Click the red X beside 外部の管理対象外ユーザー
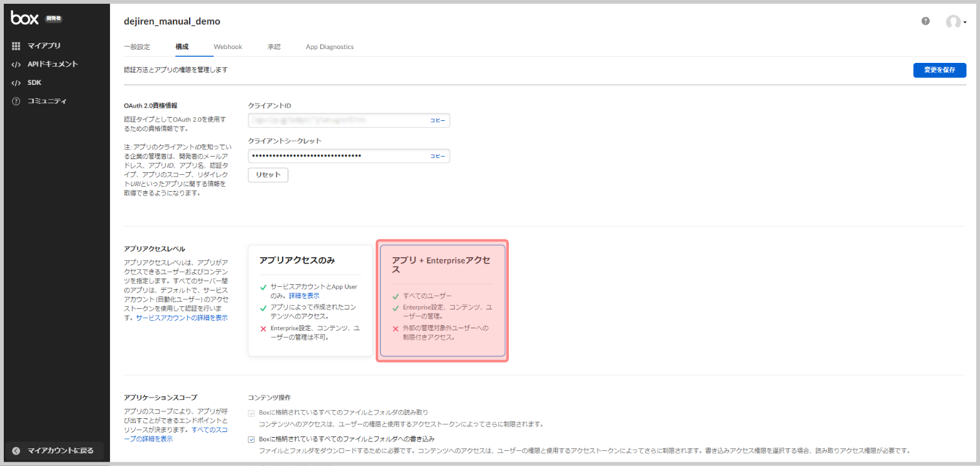Image resolution: width=980 pixels, height=466 pixels. [395, 328]
